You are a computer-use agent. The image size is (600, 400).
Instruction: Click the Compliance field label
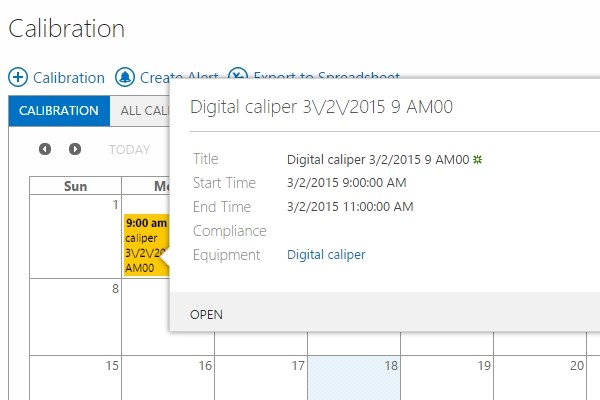(230, 231)
